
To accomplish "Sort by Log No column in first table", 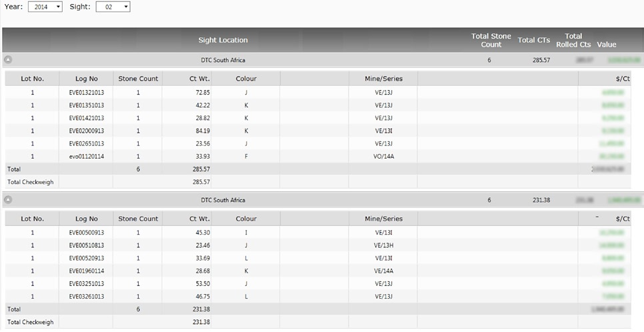I will click(86, 79).
